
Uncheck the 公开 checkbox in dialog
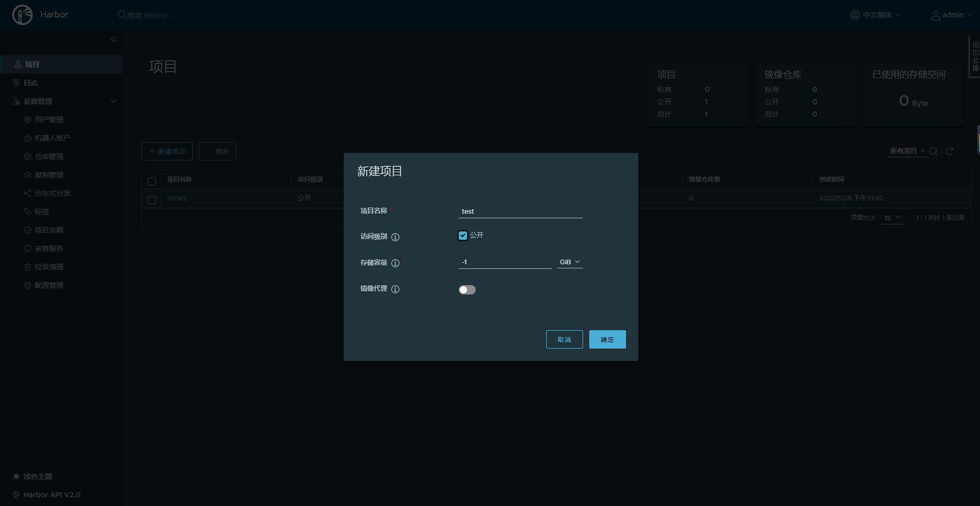(x=463, y=236)
